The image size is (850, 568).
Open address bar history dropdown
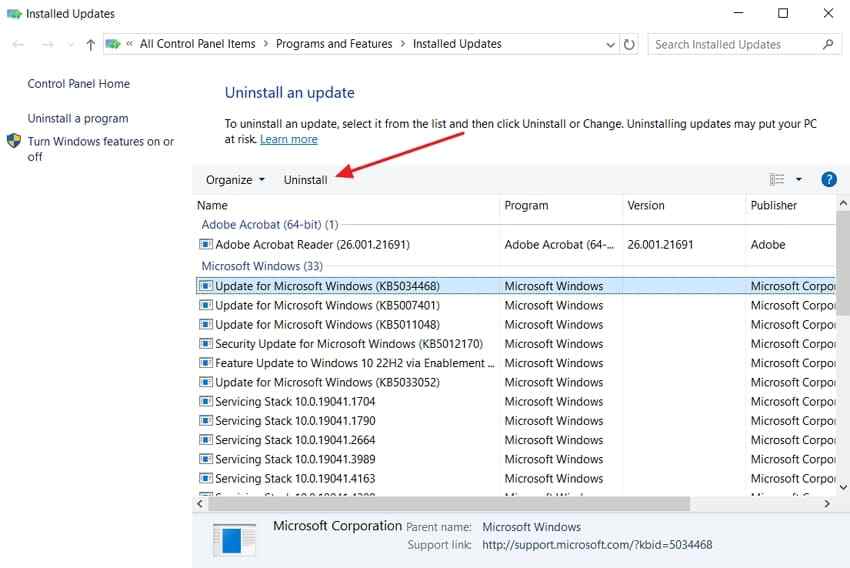[x=610, y=44]
